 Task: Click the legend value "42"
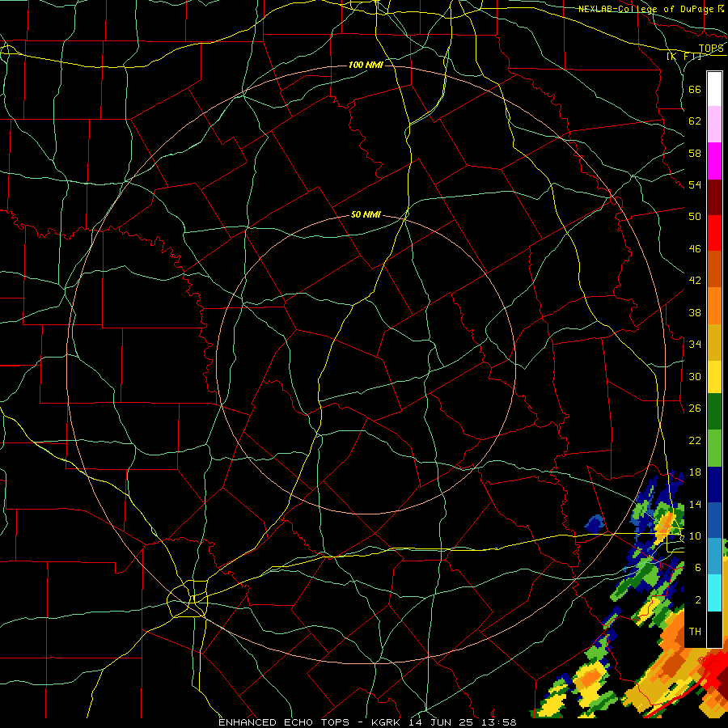[695, 281]
